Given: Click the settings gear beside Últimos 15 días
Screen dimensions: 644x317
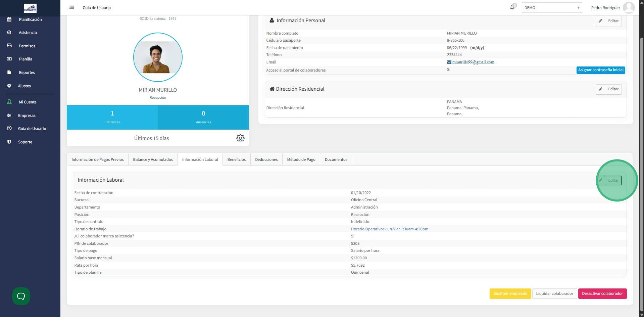Looking at the screenshot, I should pyautogui.click(x=240, y=138).
